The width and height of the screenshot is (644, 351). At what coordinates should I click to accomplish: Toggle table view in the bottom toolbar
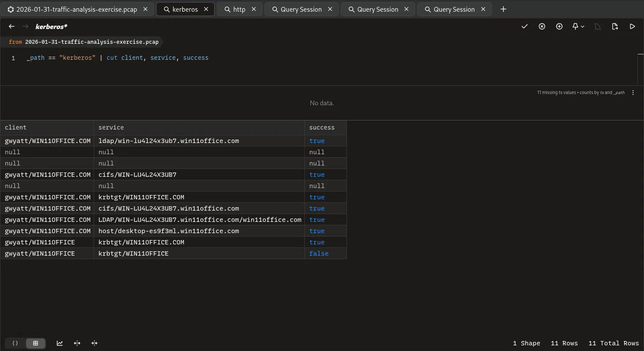[x=36, y=343]
